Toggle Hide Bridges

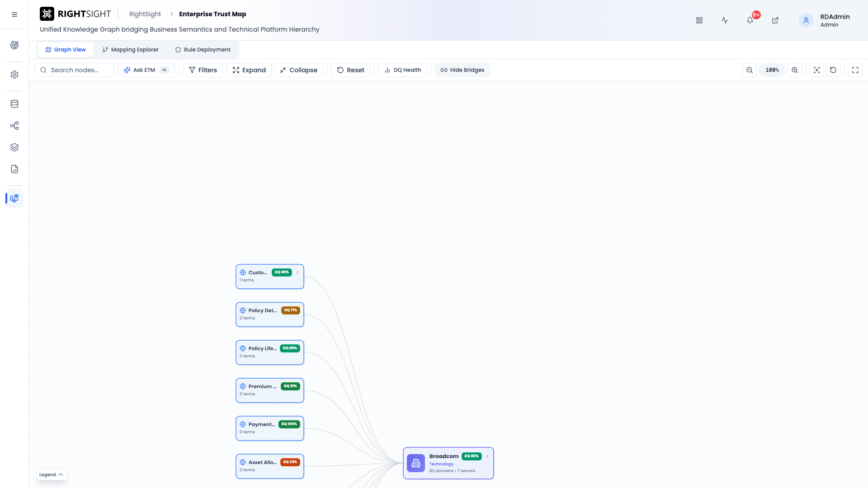[x=462, y=70]
